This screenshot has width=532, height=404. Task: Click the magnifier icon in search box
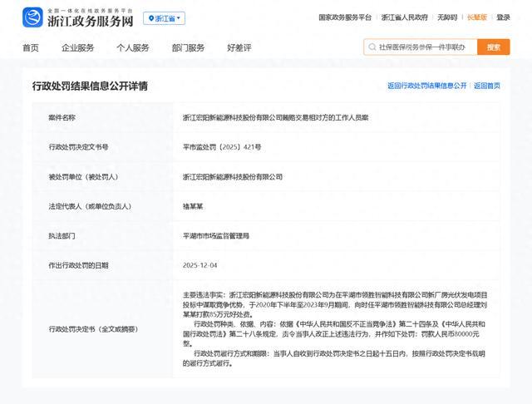372,47
